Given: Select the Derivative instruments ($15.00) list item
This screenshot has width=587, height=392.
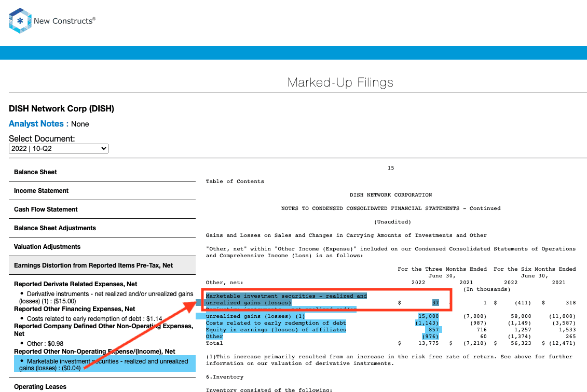Looking at the screenshot, I should coord(106,297).
